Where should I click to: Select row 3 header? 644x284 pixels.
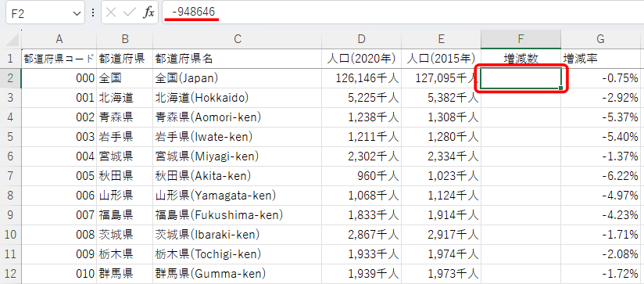(11, 98)
